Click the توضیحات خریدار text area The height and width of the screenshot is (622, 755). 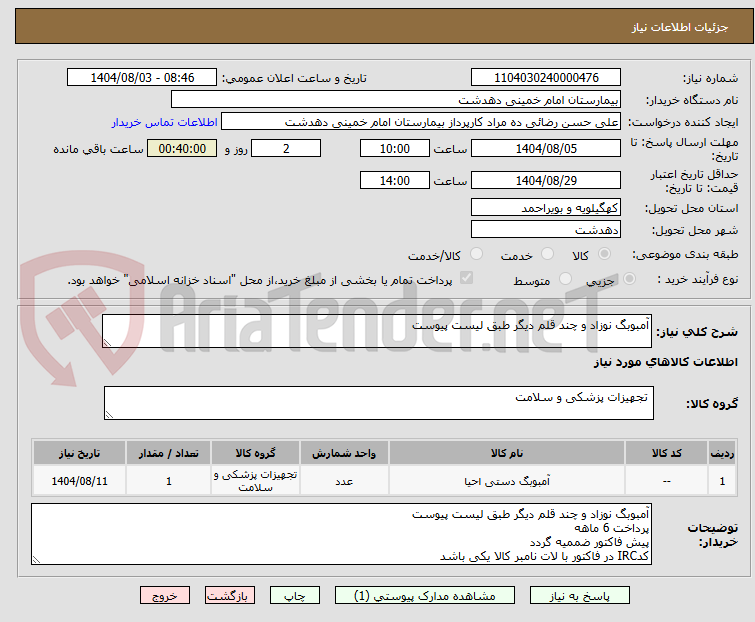[x=341, y=534]
